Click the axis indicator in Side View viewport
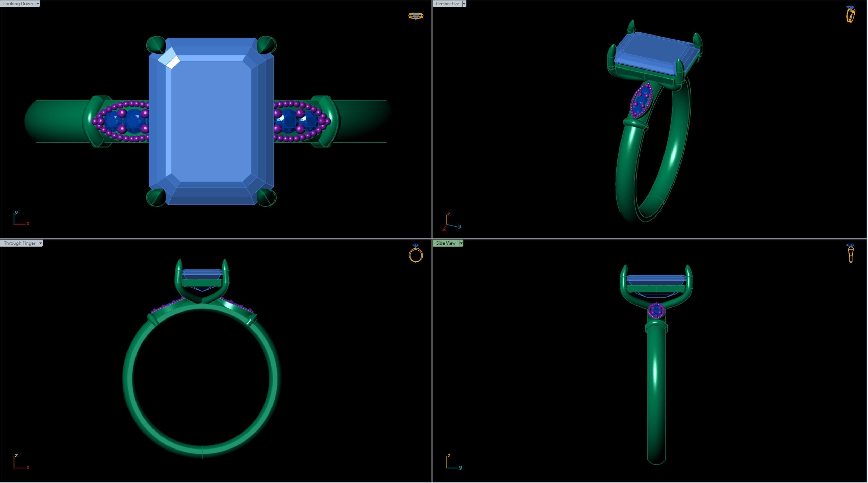 coord(454,462)
